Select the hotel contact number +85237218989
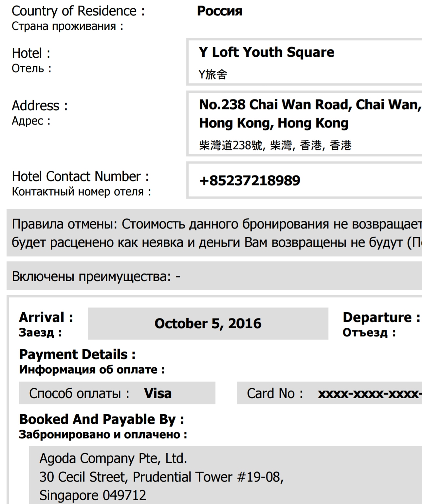Screen dimensions: 422x504 249,181
